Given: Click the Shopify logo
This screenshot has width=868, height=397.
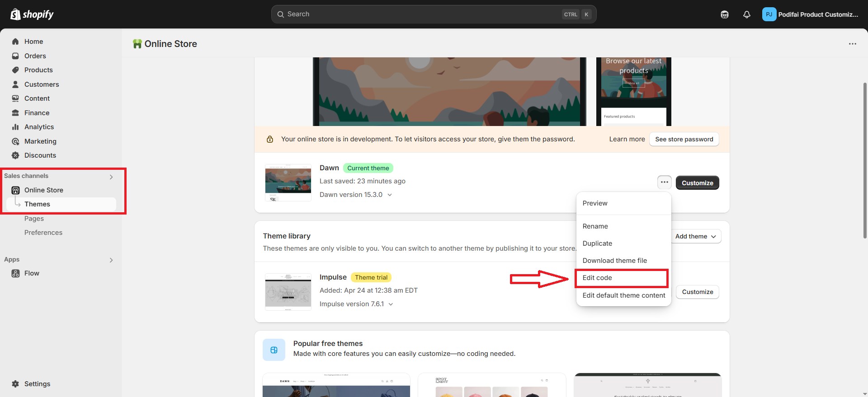Looking at the screenshot, I should tap(32, 14).
